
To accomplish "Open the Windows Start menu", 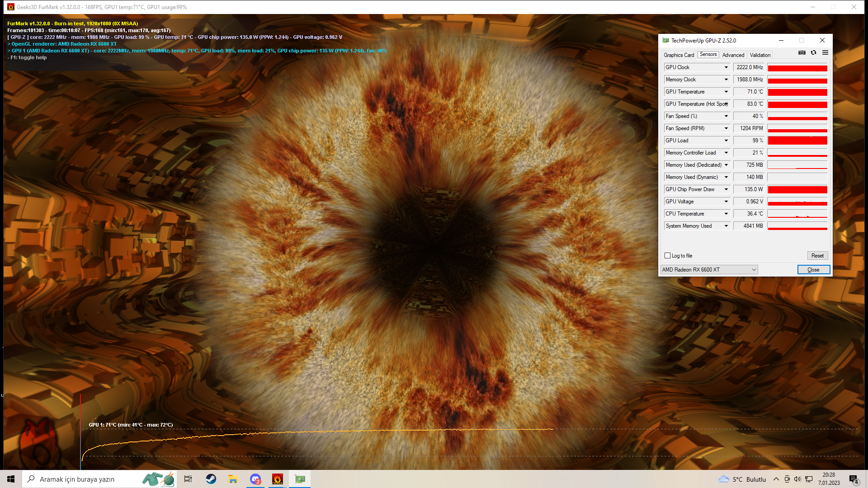I will coord(11,479).
